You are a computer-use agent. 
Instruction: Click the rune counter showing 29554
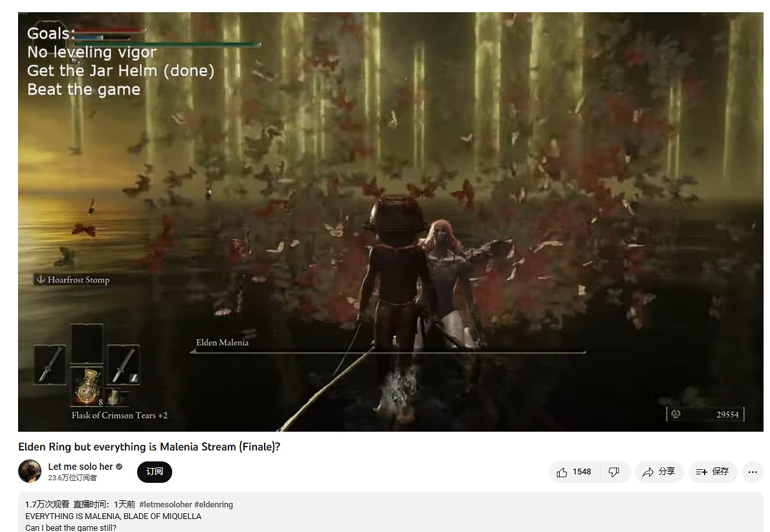(705, 414)
